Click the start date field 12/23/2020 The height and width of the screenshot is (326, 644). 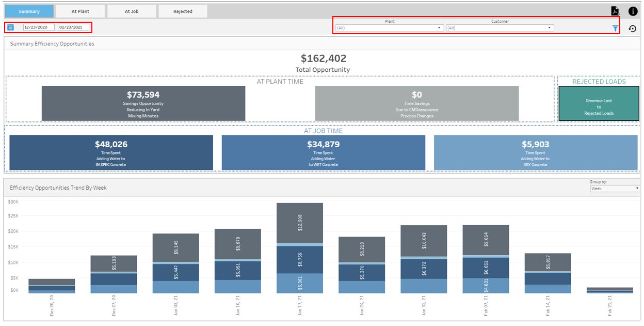click(39, 27)
